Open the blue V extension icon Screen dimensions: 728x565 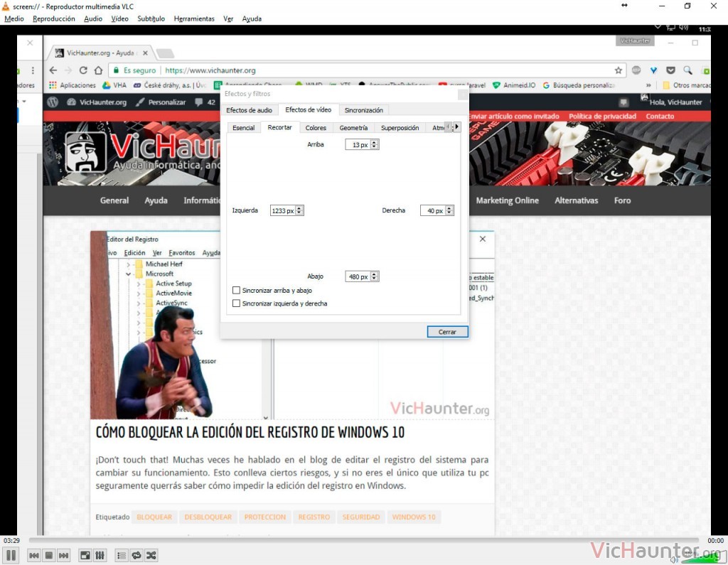point(653,70)
